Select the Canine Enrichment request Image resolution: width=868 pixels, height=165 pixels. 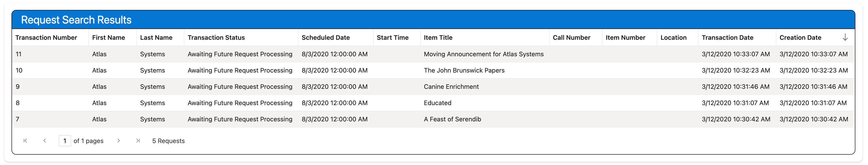[451, 87]
